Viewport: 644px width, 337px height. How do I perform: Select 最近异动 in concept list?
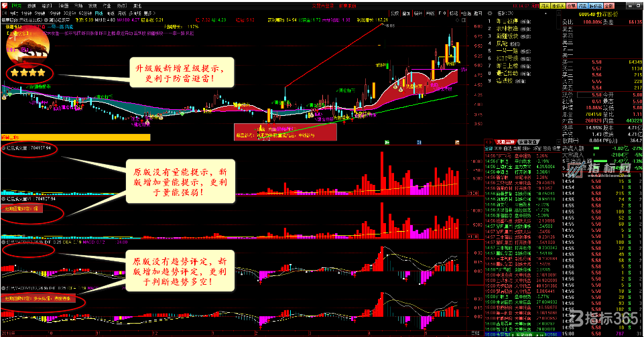[507, 73]
